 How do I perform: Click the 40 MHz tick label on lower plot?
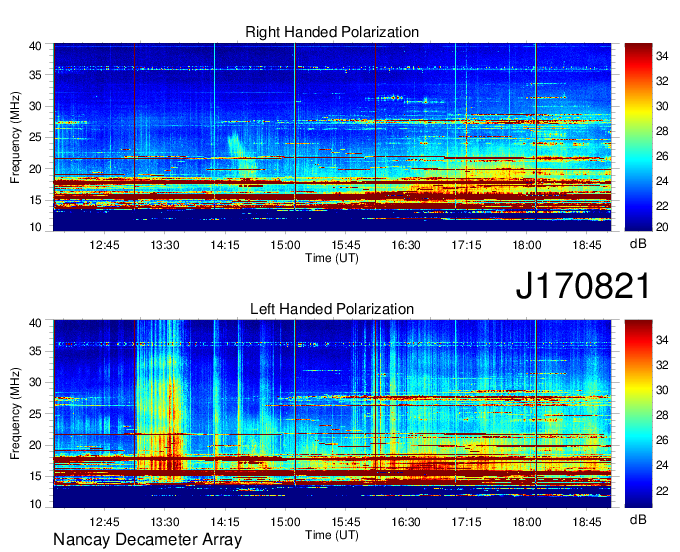(35, 323)
